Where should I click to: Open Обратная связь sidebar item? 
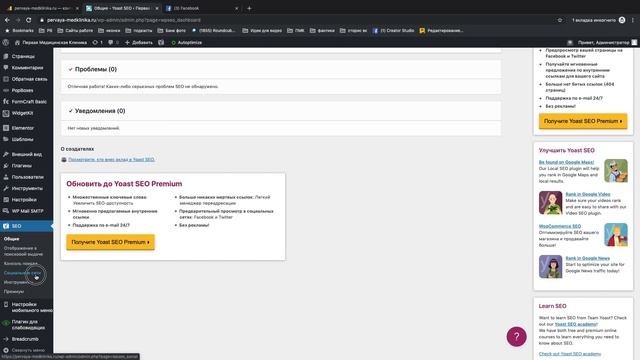tap(29, 79)
